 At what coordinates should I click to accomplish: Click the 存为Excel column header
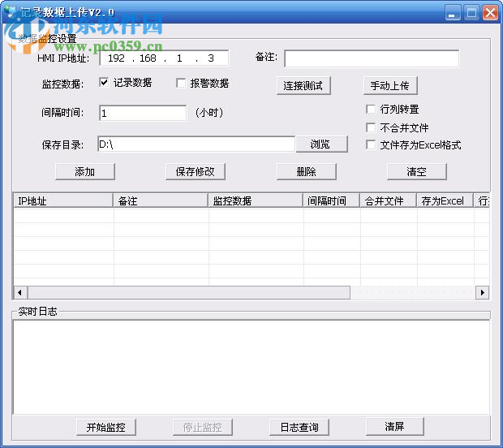445,200
